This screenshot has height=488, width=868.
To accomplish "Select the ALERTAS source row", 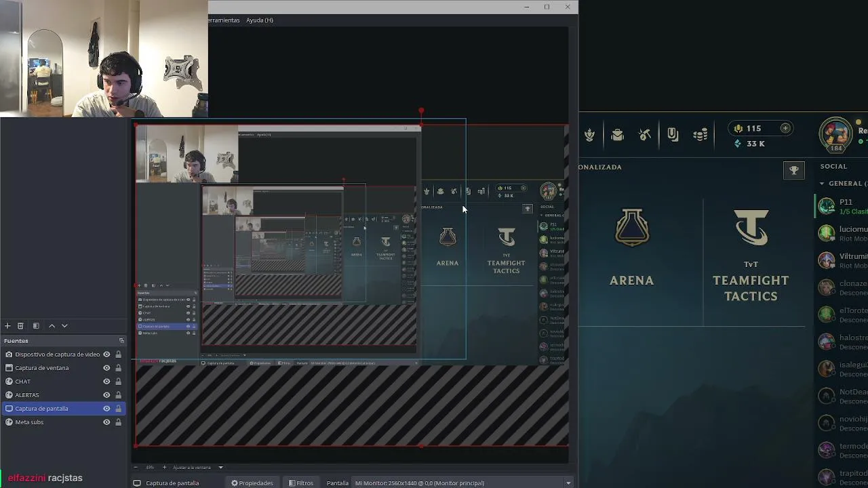I will pos(63,395).
